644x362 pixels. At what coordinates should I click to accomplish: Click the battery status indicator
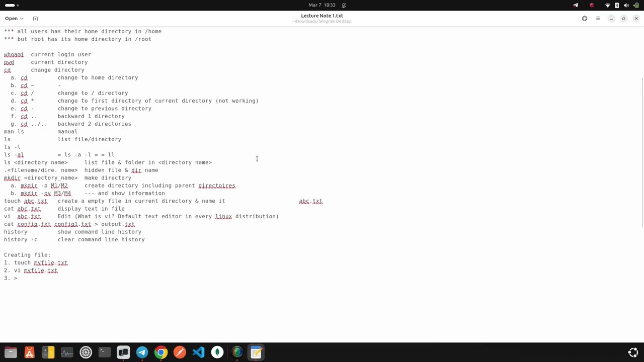click(636, 5)
